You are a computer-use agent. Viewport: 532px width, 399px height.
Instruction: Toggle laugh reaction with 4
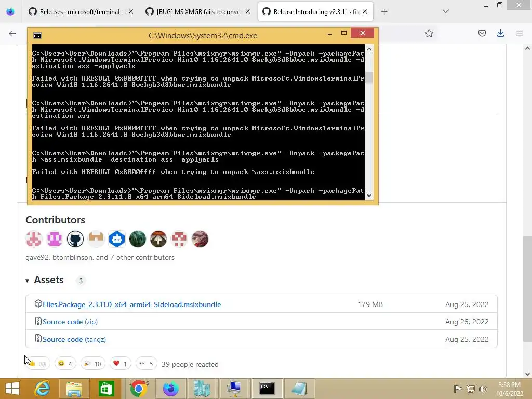tap(65, 364)
